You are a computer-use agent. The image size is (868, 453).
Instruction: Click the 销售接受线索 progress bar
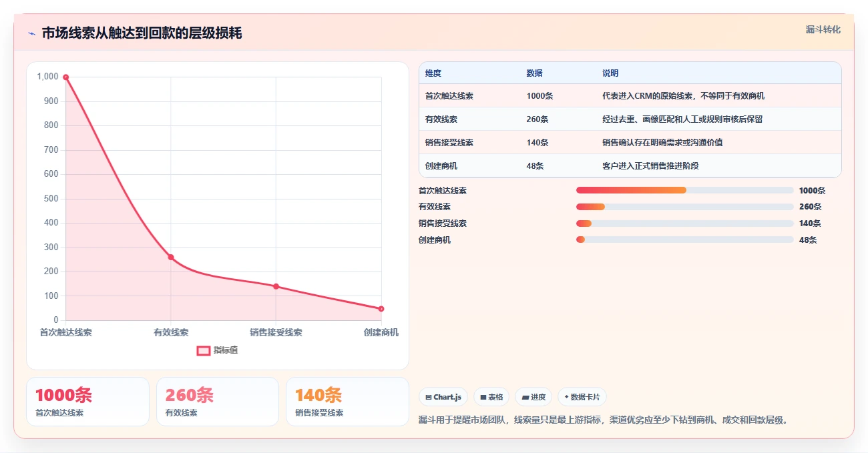685,223
